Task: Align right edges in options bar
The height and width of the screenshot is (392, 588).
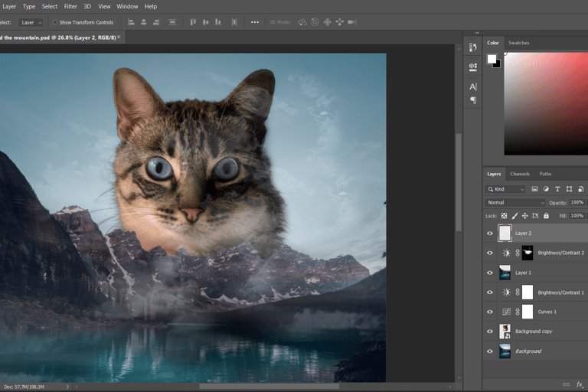Action: click(x=156, y=22)
